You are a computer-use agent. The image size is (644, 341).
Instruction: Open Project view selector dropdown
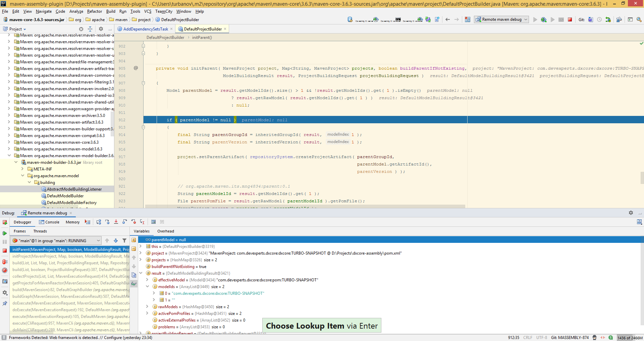click(15, 29)
